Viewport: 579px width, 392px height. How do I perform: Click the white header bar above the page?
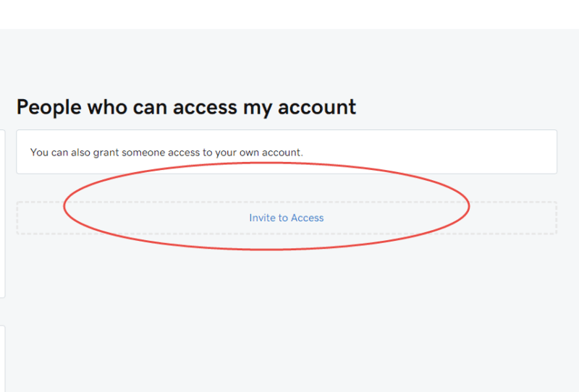point(289,14)
